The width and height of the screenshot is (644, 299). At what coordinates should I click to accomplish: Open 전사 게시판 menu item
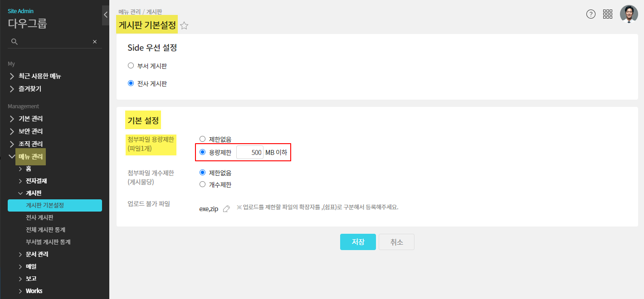pyautogui.click(x=40, y=217)
